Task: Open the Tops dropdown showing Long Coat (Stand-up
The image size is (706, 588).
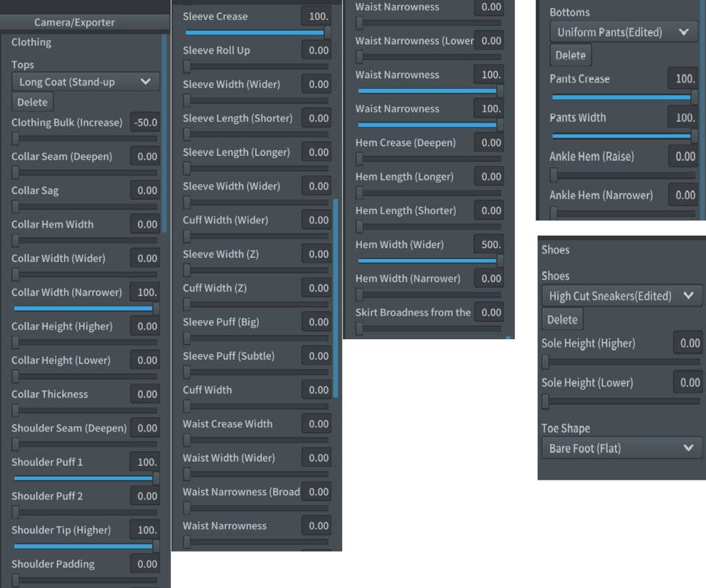Action: 85,82
